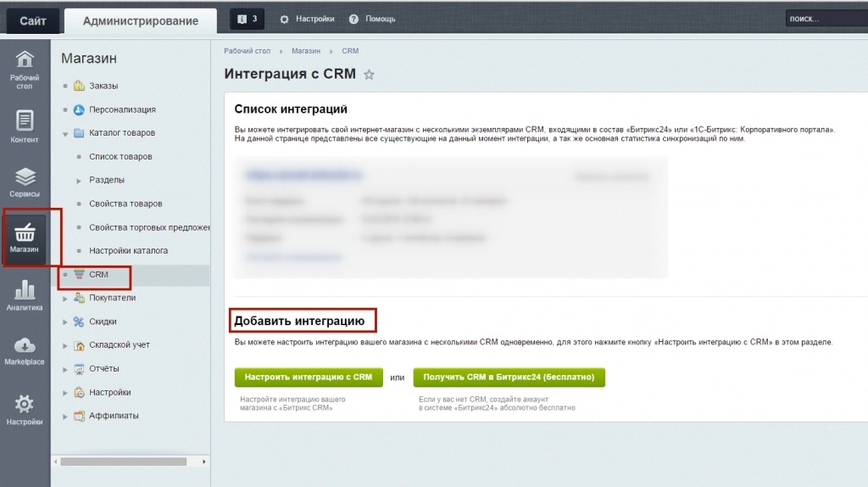Open the Сервисы layers icon

pos(25,176)
